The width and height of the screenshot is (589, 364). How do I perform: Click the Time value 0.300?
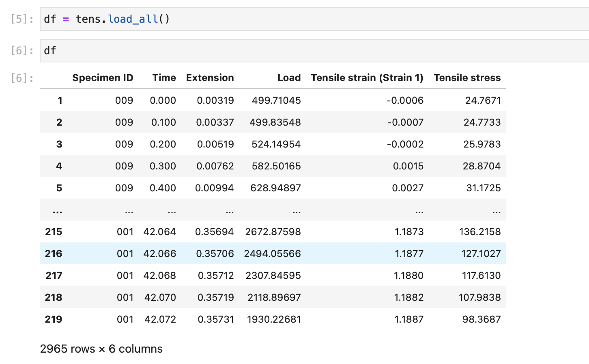pyautogui.click(x=163, y=166)
